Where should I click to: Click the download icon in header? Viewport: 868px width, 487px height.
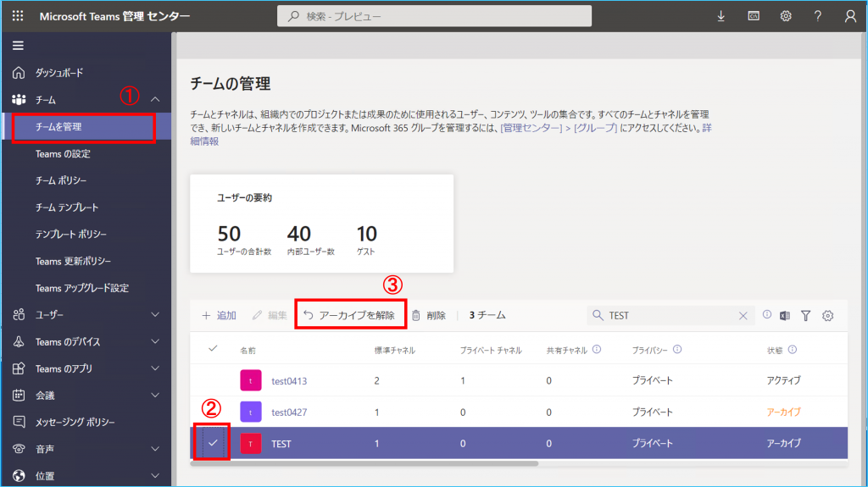[x=721, y=16]
